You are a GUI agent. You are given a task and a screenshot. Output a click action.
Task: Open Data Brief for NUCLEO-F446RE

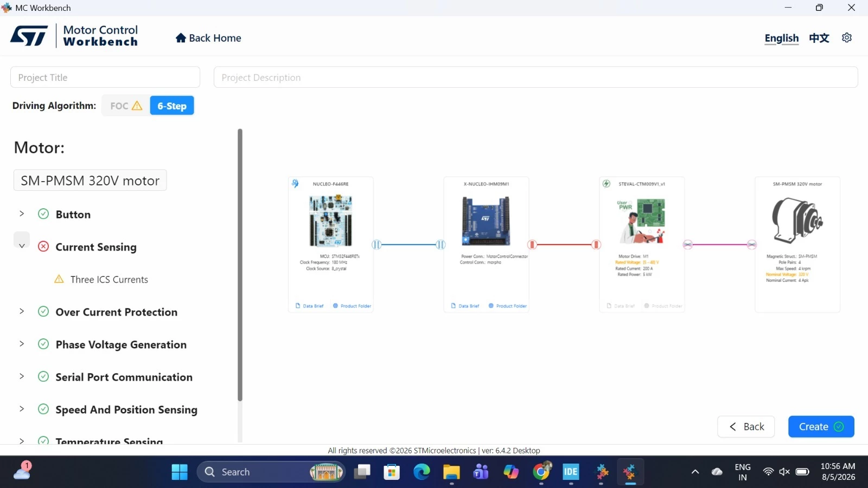[x=309, y=306]
